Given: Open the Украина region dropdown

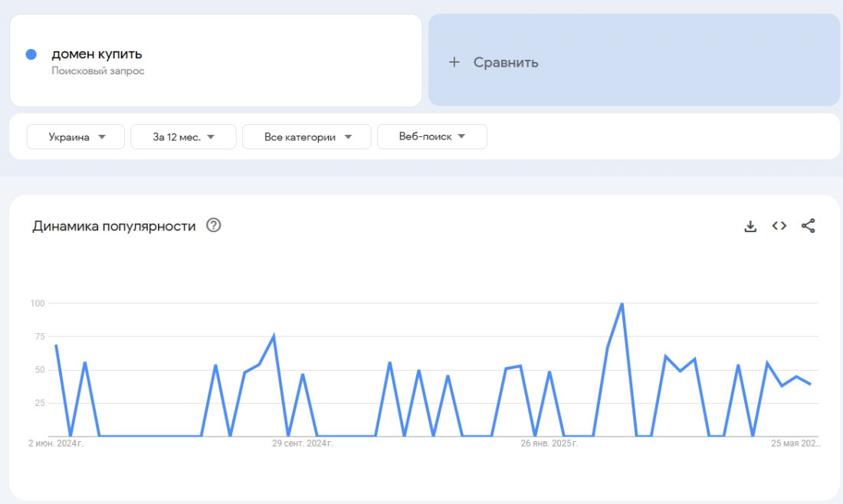Looking at the screenshot, I should 75,136.
